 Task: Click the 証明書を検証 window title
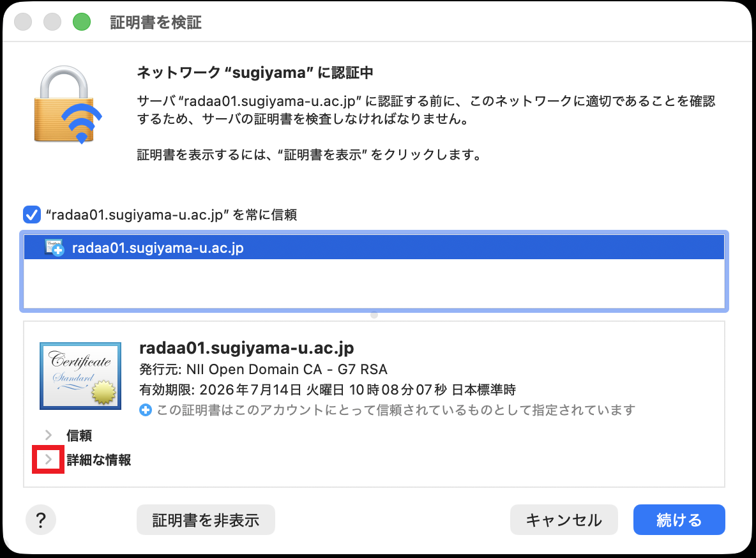(156, 22)
